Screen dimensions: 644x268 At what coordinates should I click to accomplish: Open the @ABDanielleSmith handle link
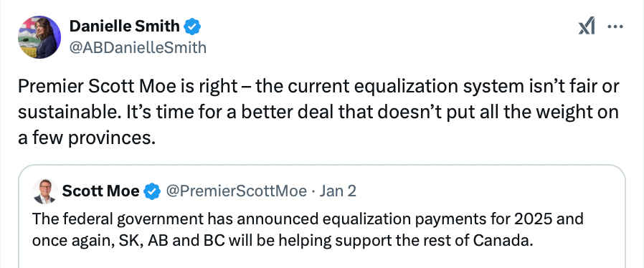pyautogui.click(x=138, y=48)
